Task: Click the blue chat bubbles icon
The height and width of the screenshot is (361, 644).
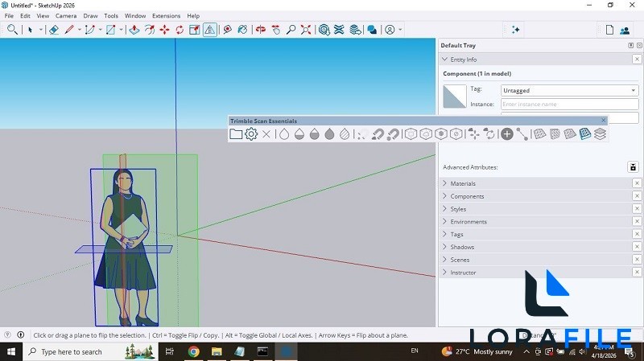Action: (x=372, y=30)
